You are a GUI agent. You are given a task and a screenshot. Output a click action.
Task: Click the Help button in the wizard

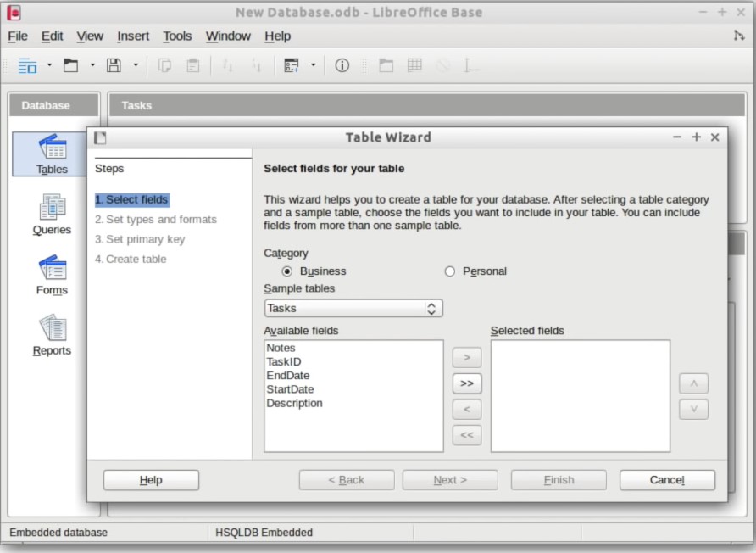pyautogui.click(x=150, y=479)
